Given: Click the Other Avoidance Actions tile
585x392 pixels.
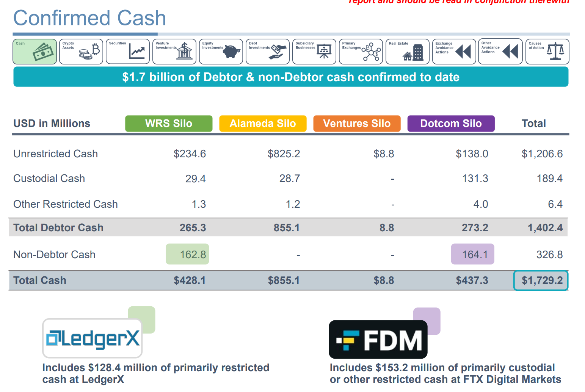Looking at the screenshot, I should coord(500,51).
